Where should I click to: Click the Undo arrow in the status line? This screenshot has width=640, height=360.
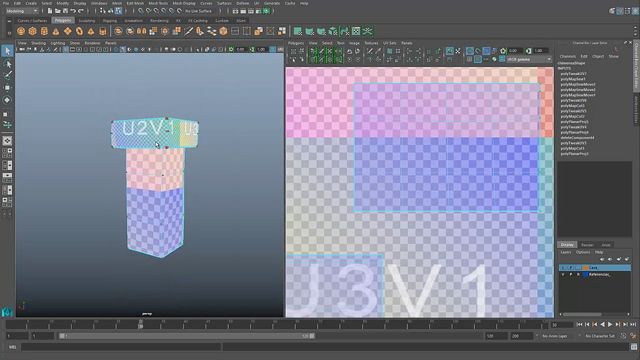[73, 11]
